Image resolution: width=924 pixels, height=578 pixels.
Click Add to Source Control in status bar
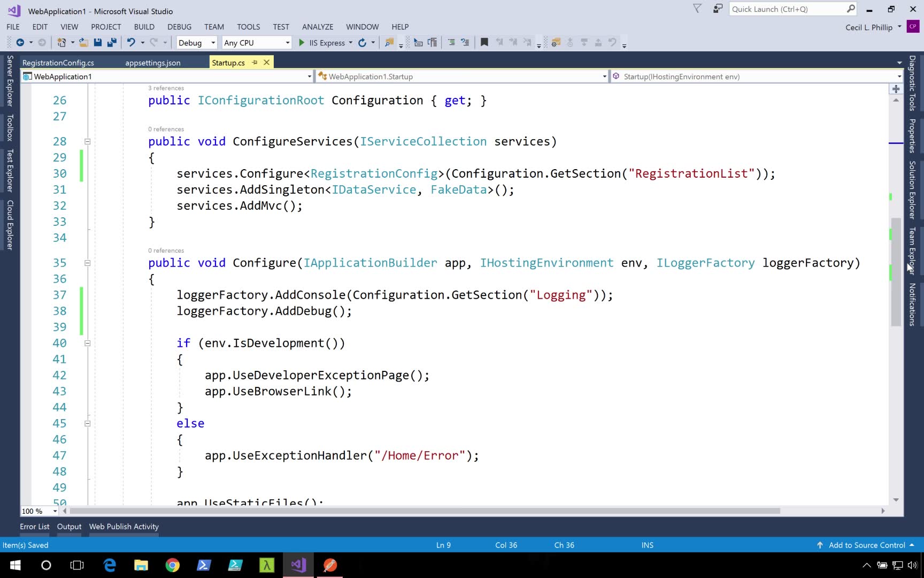pos(866,545)
